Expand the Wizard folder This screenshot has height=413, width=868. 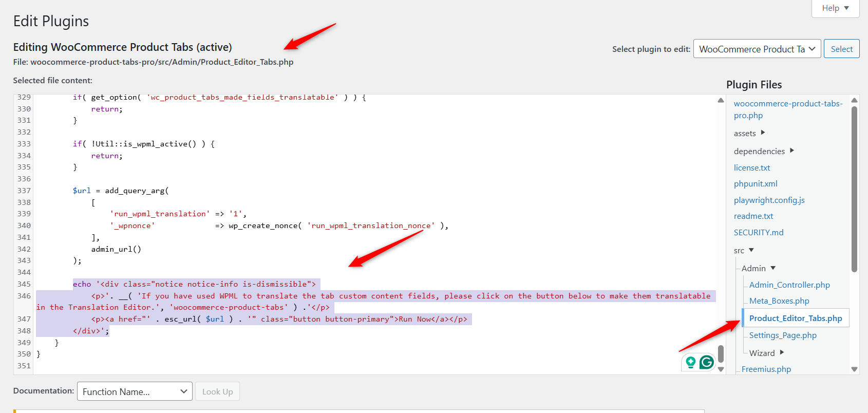click(x=767, y=353)
